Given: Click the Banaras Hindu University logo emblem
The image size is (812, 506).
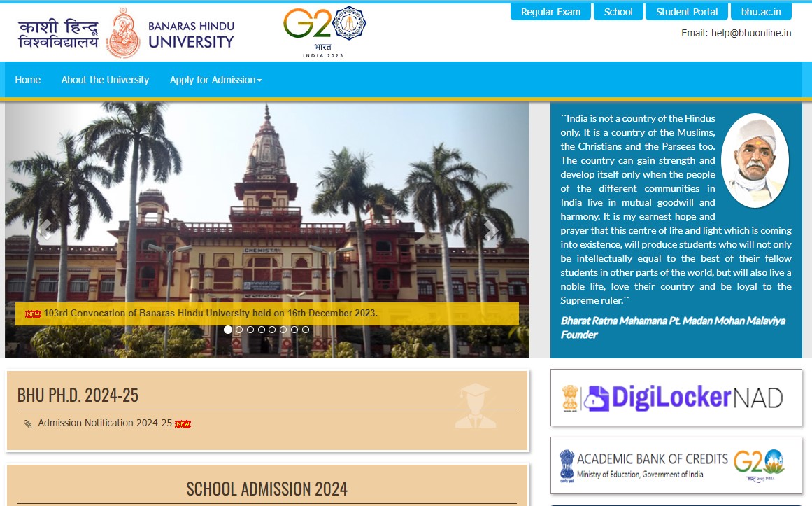Looking at the screenshot, I should pos(123,33).
